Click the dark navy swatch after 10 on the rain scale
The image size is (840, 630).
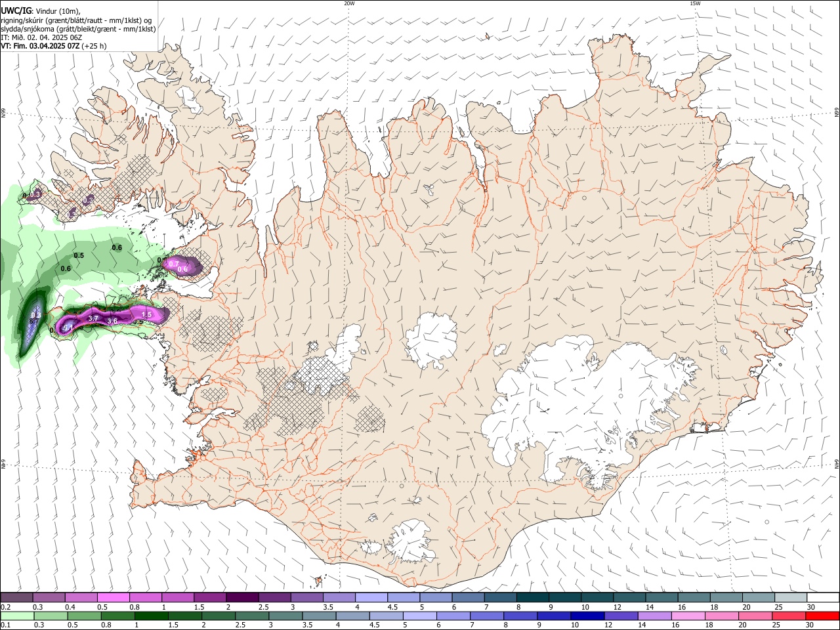(586, 616)
